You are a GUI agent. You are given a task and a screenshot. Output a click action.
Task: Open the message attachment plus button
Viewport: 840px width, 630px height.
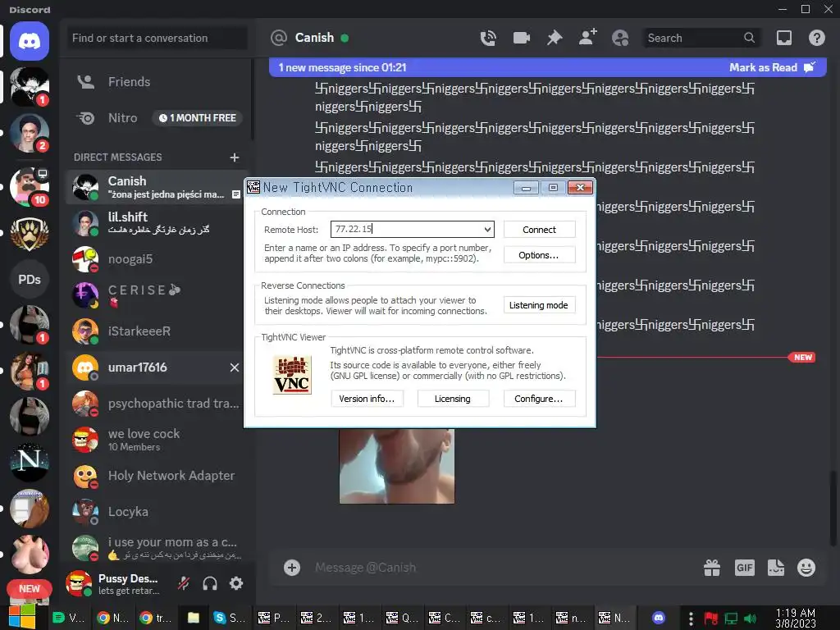(292, 568)
